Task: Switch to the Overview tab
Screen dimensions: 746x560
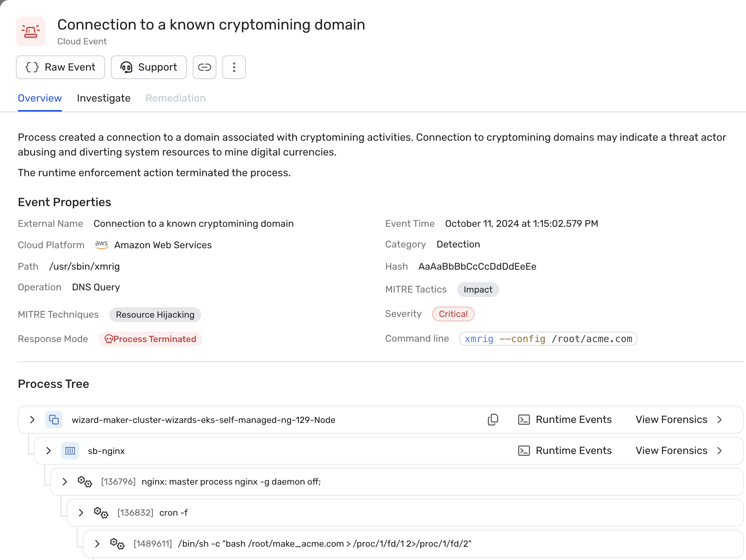Action: click(40, 98)
